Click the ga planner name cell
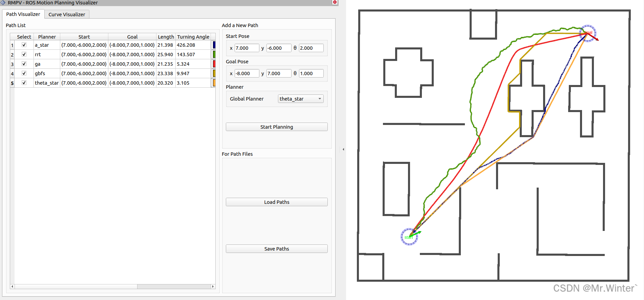644x300 pixels. [47, 64]
